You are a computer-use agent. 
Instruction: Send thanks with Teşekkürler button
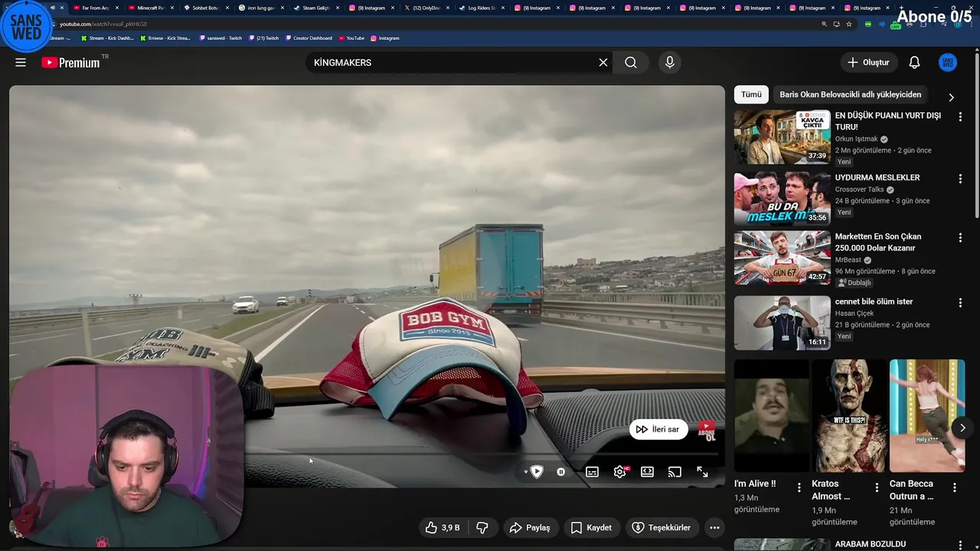pos(661,527)
